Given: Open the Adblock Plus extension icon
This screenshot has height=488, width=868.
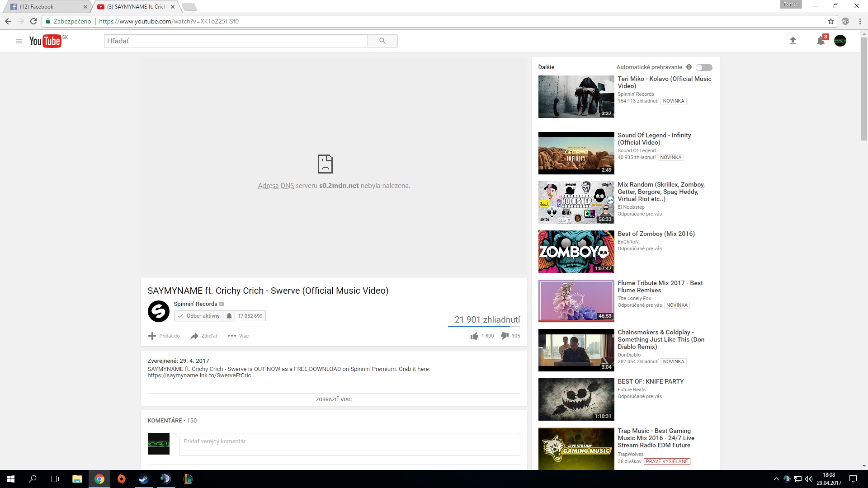Looking at the screenshot, I should (x=845, y=21).
